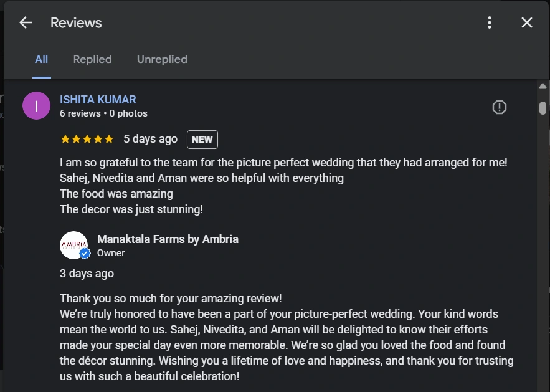Click Ishita Kumar's purple avatar
Viewport: 550px width, 392px height.
(36, 106)
